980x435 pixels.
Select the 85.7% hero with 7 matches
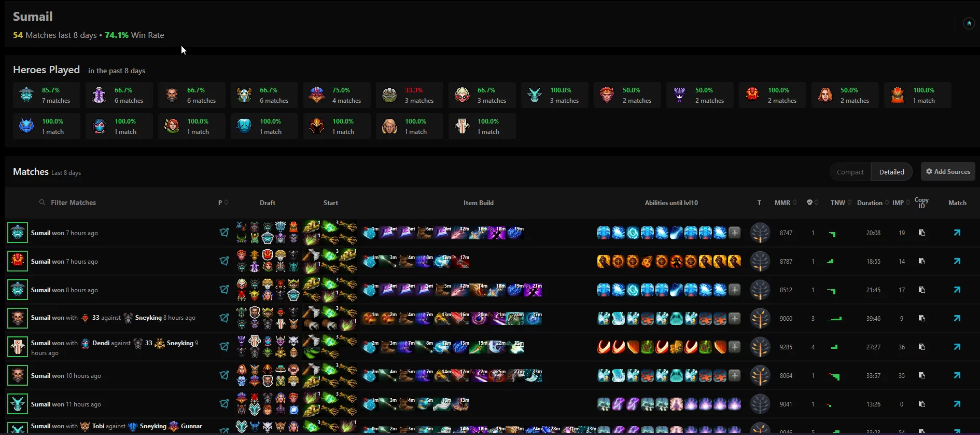tap(47, 95)
